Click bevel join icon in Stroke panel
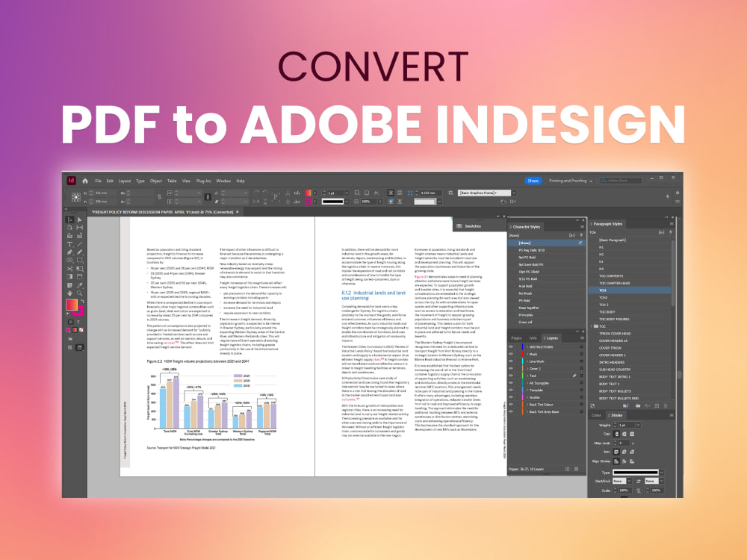This screenshot has width=747, height=560. [632, 452]
